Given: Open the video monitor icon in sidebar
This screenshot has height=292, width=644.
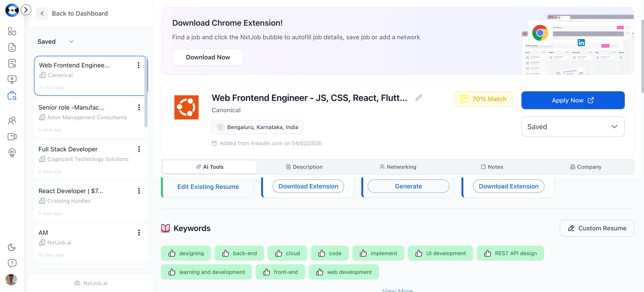Looking at the screenshot, I should coord(12,79).
